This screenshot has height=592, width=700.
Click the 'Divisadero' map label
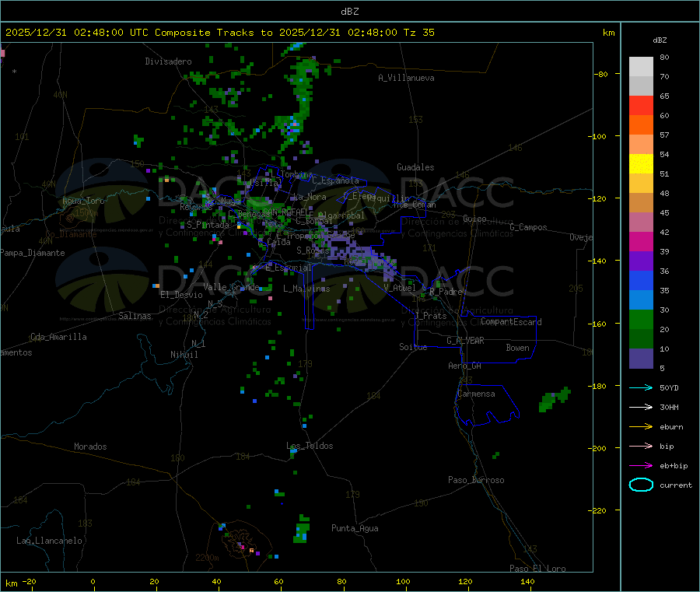(x=168, y=61)
